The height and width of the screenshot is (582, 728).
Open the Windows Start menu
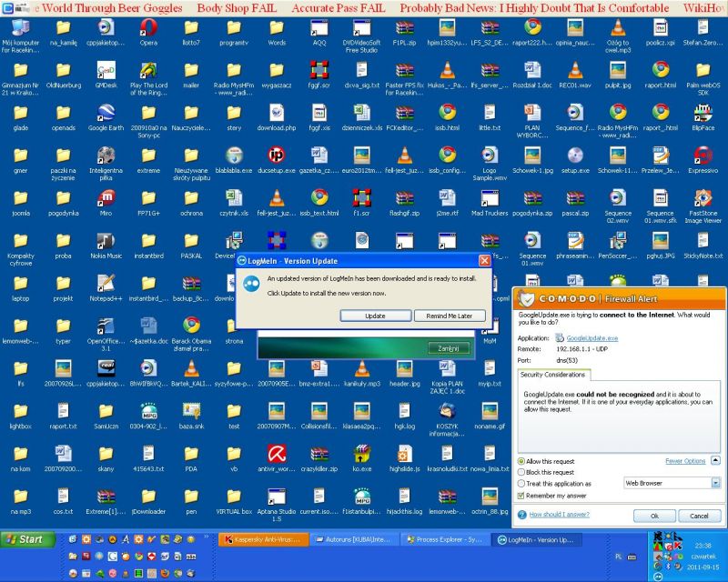coord(28,539)
